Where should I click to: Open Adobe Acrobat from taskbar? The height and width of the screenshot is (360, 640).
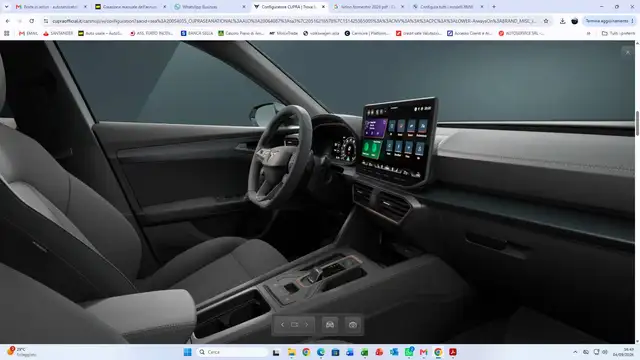[453, 352]
